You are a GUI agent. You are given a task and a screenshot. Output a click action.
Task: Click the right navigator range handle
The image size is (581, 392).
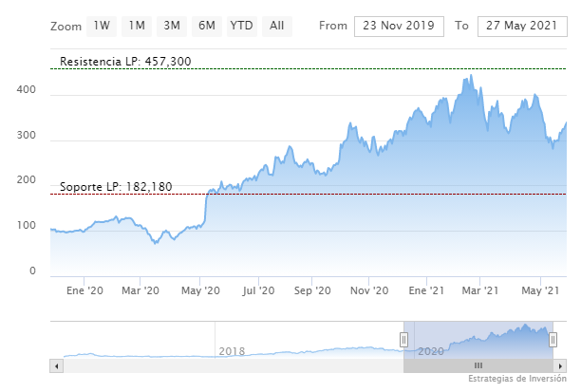click(553, 339)
